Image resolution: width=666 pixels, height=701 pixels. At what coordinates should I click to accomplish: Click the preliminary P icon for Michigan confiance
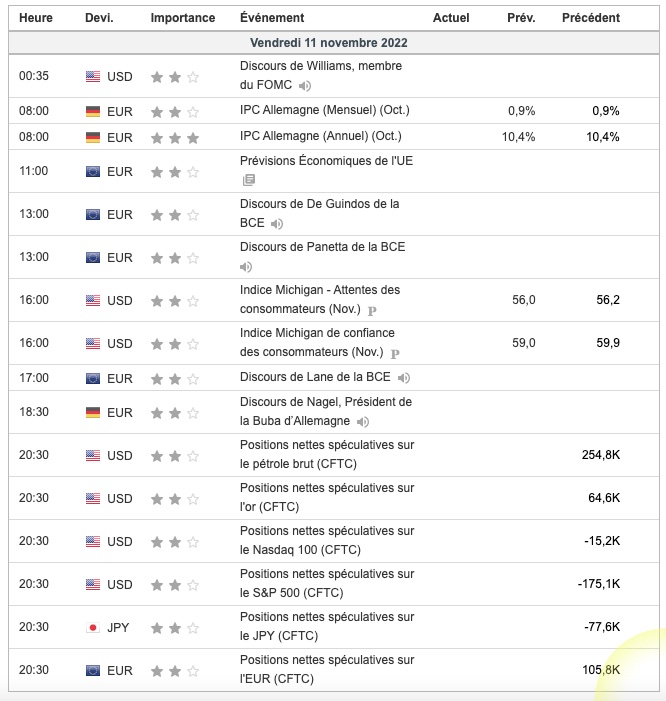click(x=395, y=353)
